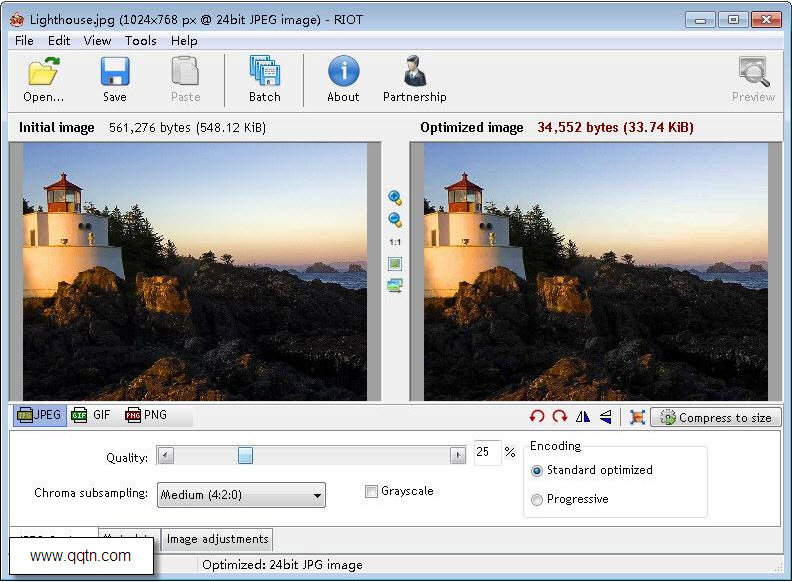This screenshot has width=792, height=582.
Task: Switch to PNG output format
Action: coord(146,415)
